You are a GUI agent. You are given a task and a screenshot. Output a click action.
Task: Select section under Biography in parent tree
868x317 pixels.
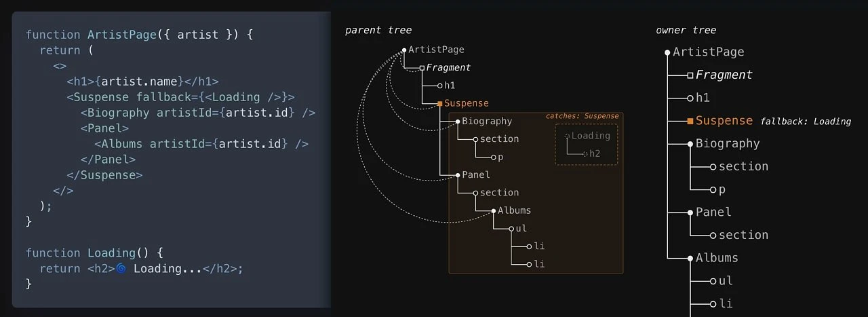[x=499, y=139]
